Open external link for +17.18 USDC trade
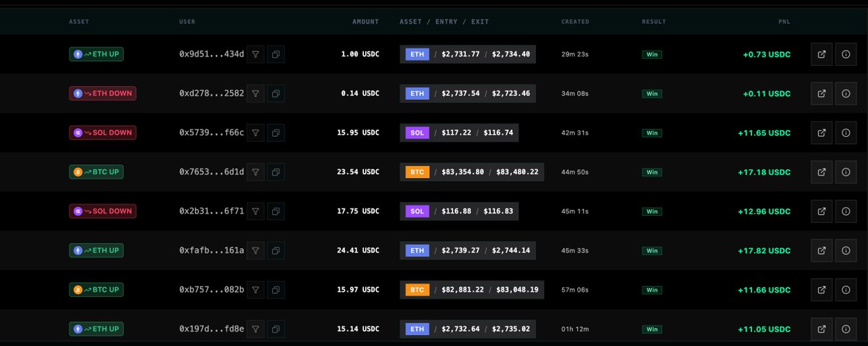868x346 pixels. [x=822, y=172]
